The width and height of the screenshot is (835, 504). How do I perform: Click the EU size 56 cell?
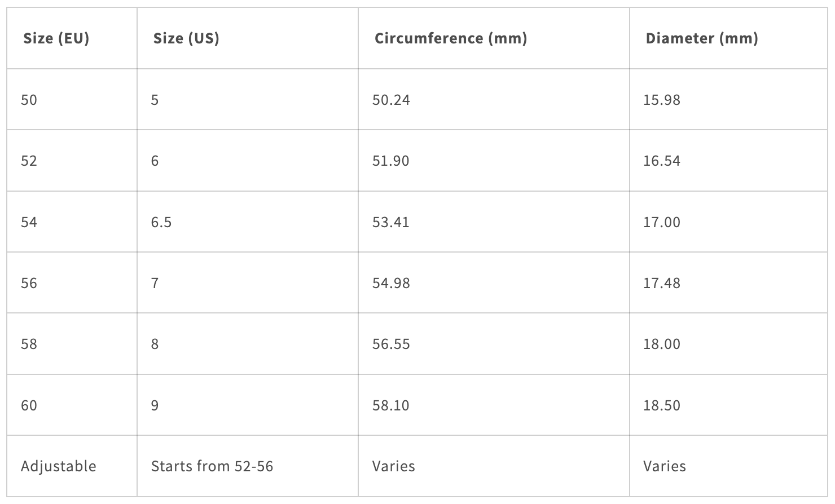click(29, 283)
